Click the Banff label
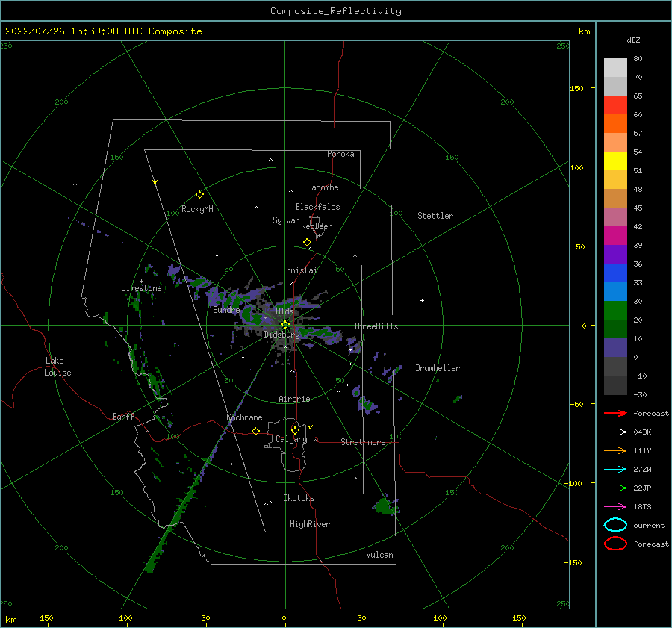 (123, 416)
